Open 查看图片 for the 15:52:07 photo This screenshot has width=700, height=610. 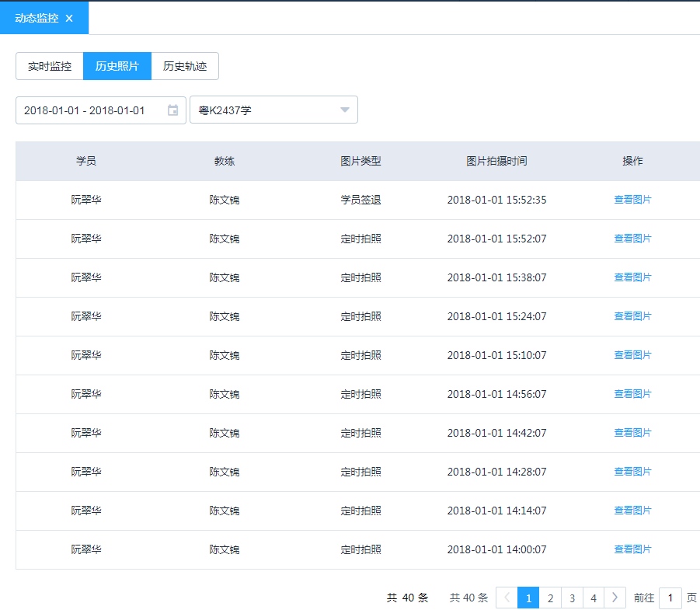(632, 238)
